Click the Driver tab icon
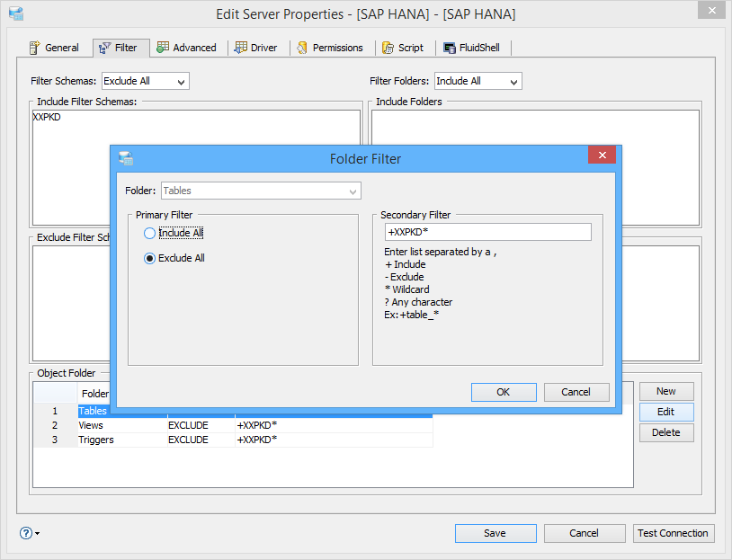Image resolution: width=732 pixels, height=560 pixels. 240,47
